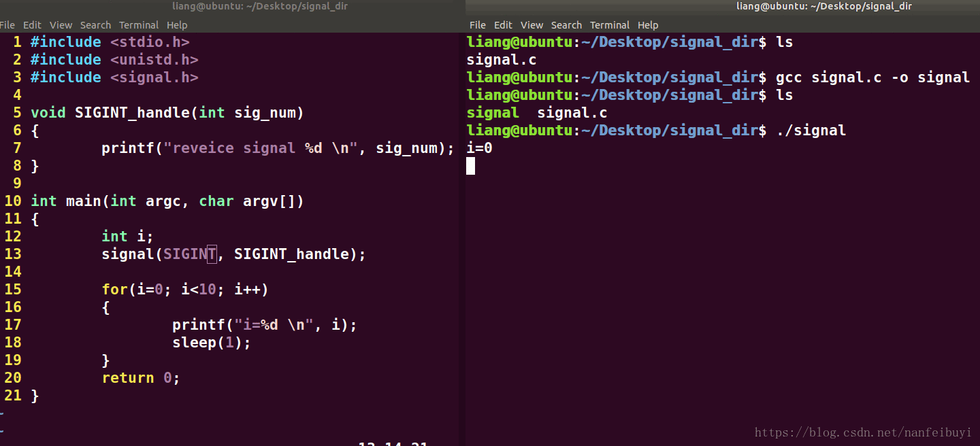This screenshot has height=446, width=980.
Task: Focus the right terminal title bar
Action: click(824, 6)
